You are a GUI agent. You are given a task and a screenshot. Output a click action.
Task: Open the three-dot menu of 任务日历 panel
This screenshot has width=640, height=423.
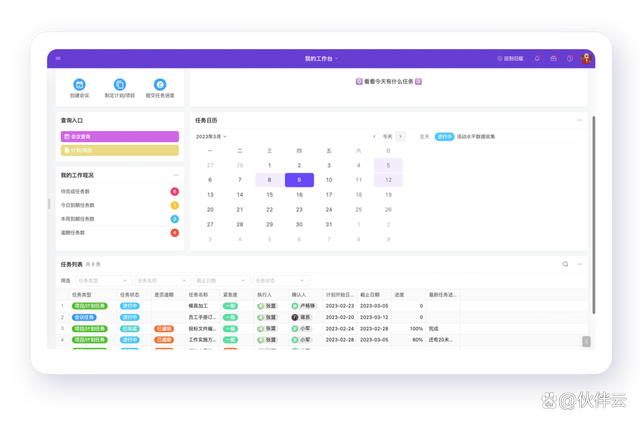click(x=579, y=120)
